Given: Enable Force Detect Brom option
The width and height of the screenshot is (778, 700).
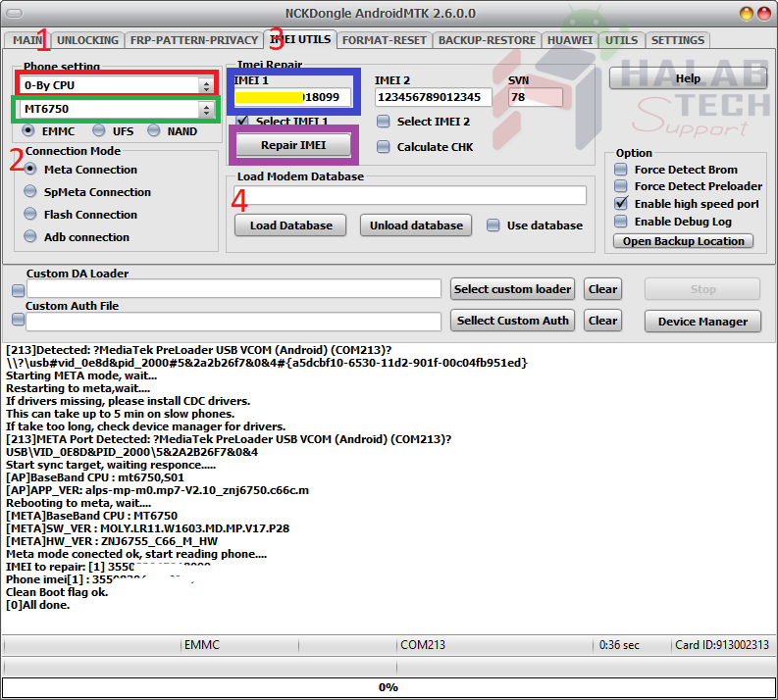Looking at the screenshot, I should pos(621,170).
